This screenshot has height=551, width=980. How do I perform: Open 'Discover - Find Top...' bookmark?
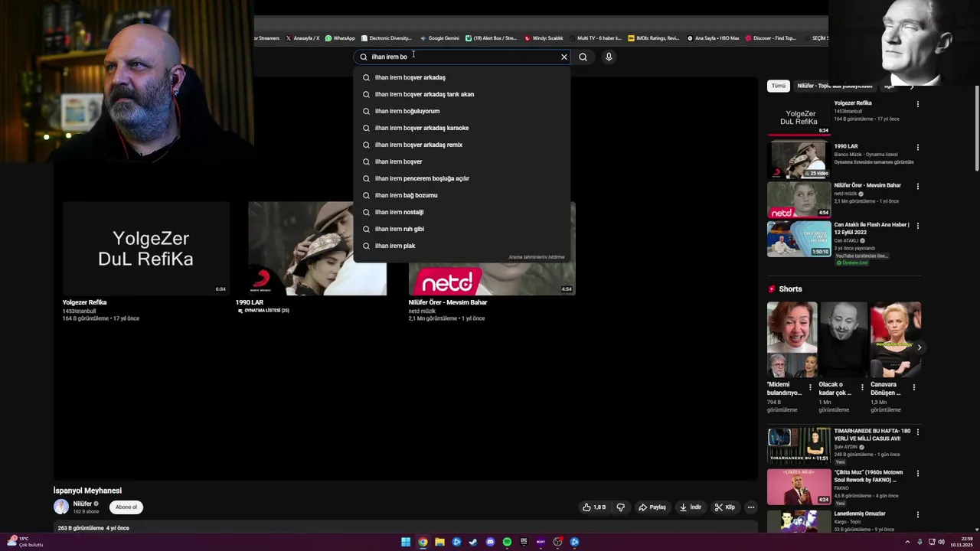pos(770,38)
